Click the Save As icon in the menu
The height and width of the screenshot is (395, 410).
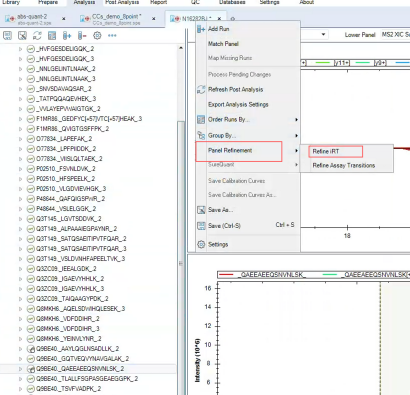pyautogui.click(x=201, y=210)
